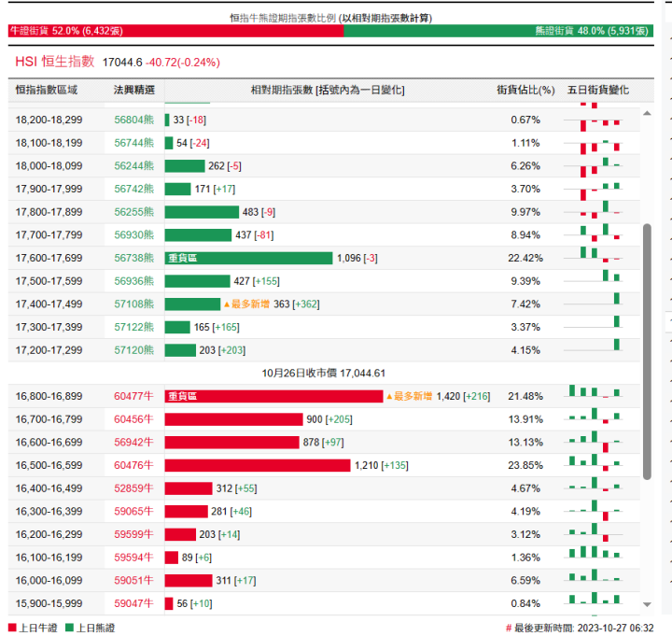Viewport: 672px width, 636px height.
Task: Click the scroll up arrow of the table
Action: point(647,113)
